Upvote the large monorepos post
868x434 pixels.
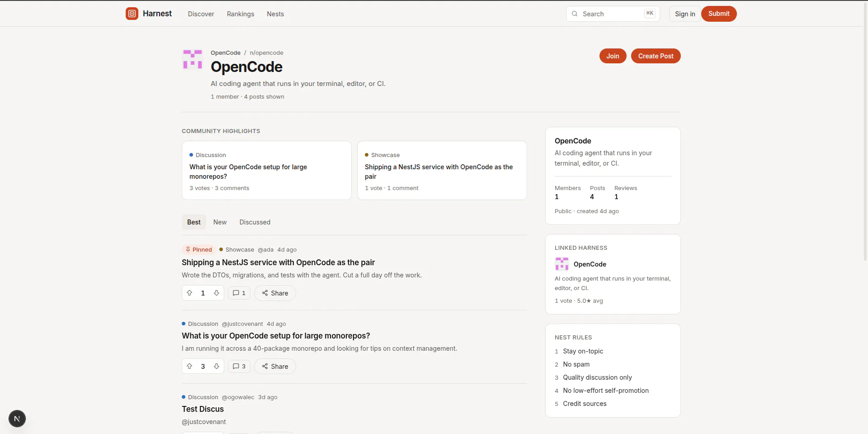[x=189, y=366]
